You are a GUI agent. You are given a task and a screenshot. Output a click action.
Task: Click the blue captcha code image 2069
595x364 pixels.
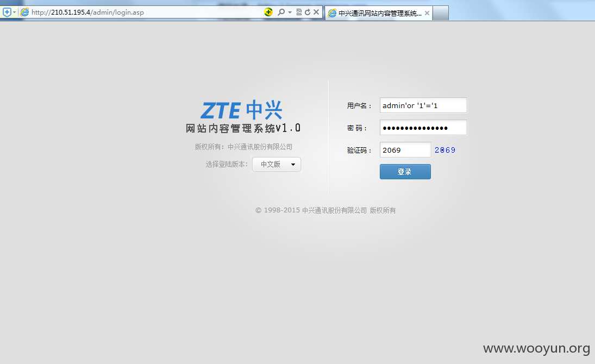(445, 150)
